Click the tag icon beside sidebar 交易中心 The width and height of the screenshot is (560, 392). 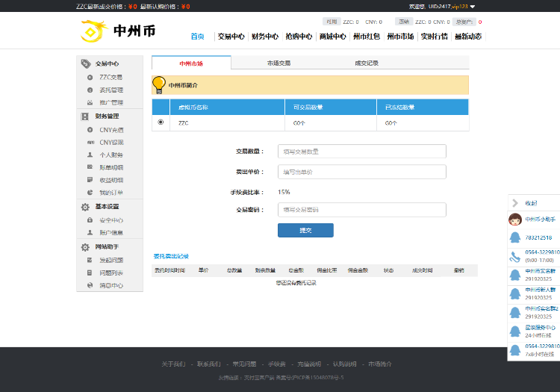(x=86, y=63)
